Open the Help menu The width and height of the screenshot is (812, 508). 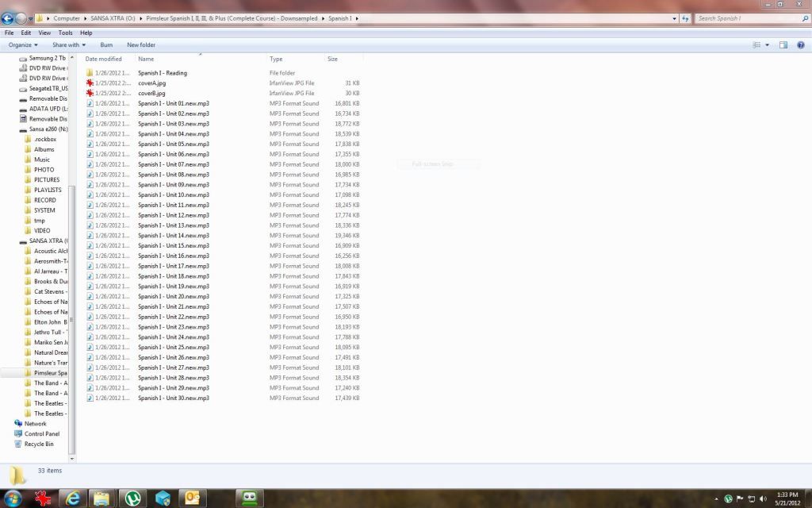click(x=86, y=33)
